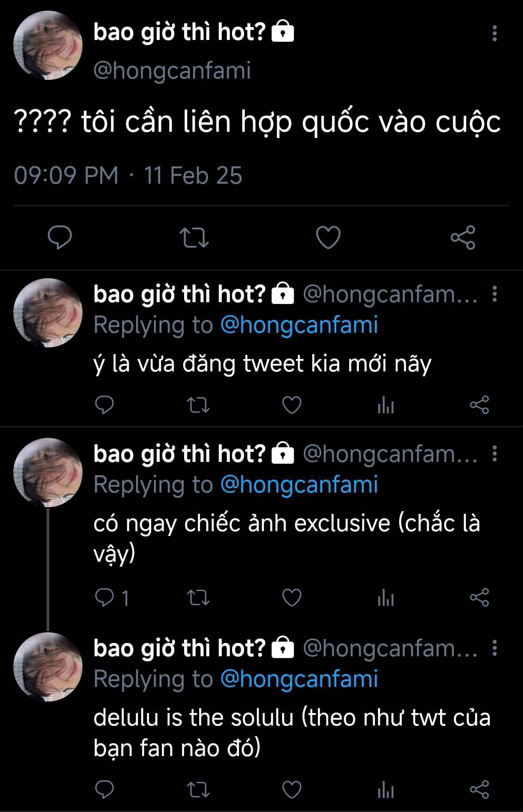The height and width of the screenshot is (812, 523).
Task: View analytics of "ý là vừa đăng tweet" reply
Action: click(x=385, y=405)
